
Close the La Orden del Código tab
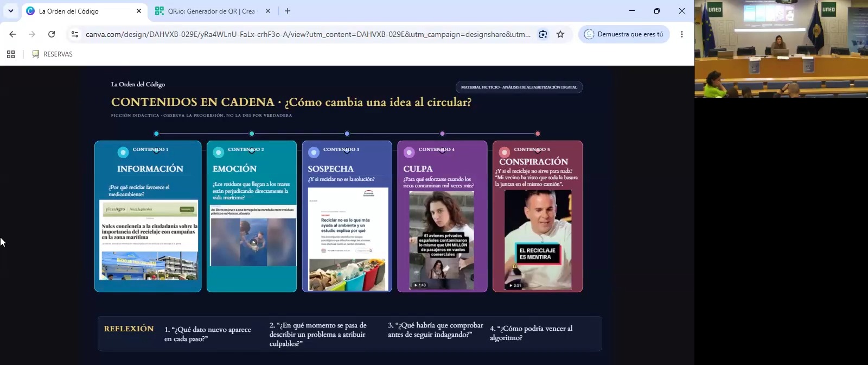coord(139,11)
